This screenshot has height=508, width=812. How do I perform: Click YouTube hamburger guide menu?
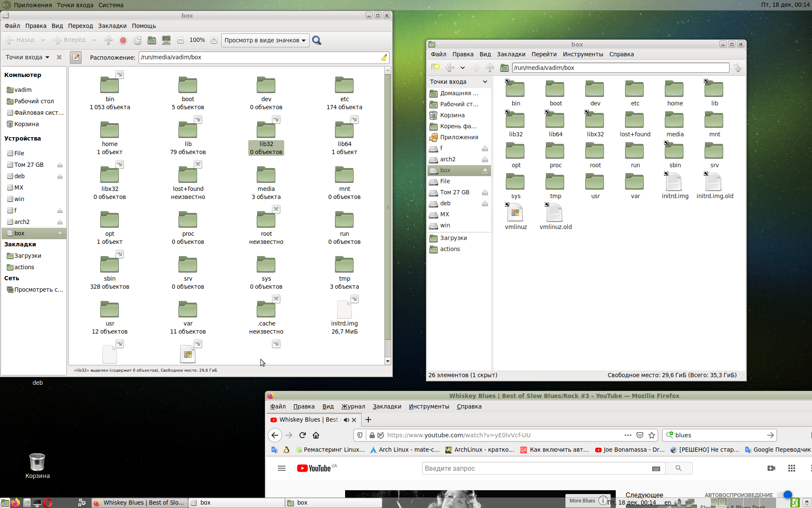click(282, 468)
